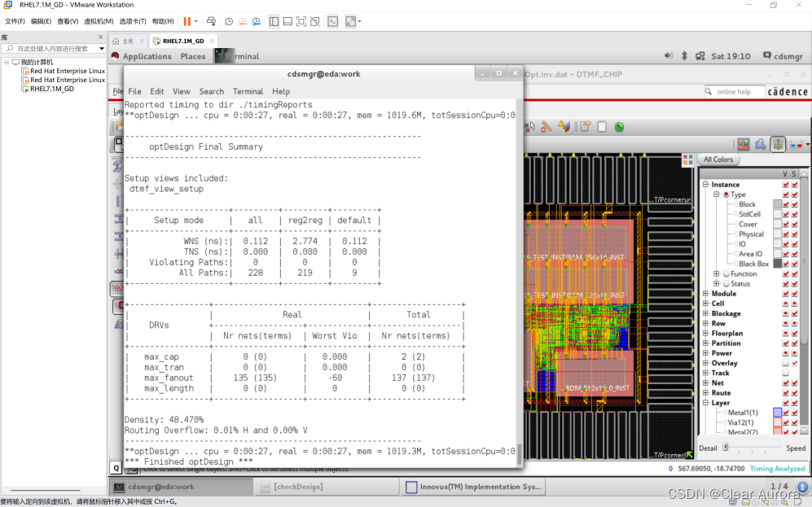Click the GNOME volume icon in the top bar
This screenshot has width=812, height=507.
(669, 56)
